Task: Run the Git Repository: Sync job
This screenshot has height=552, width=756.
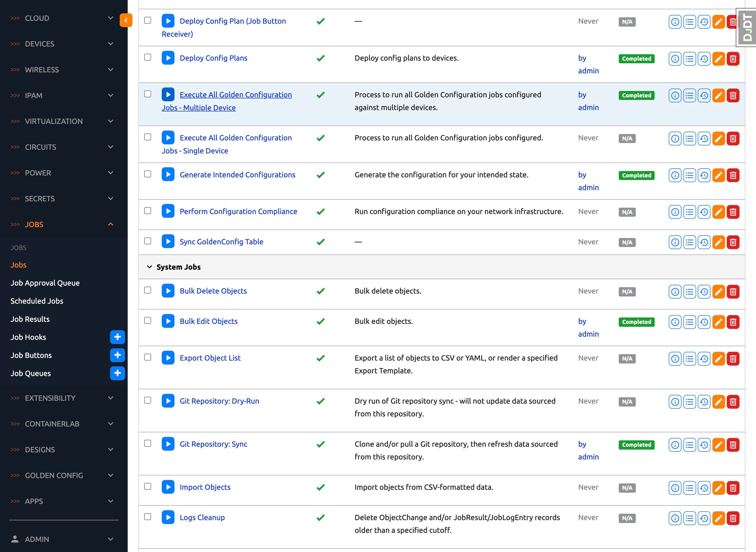Action: [168, 444]
